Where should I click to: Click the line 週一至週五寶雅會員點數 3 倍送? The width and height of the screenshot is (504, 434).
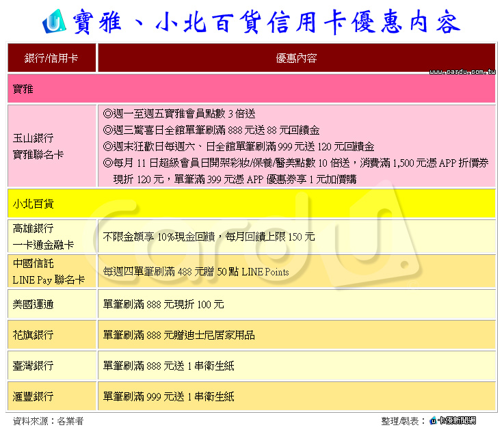179,113
